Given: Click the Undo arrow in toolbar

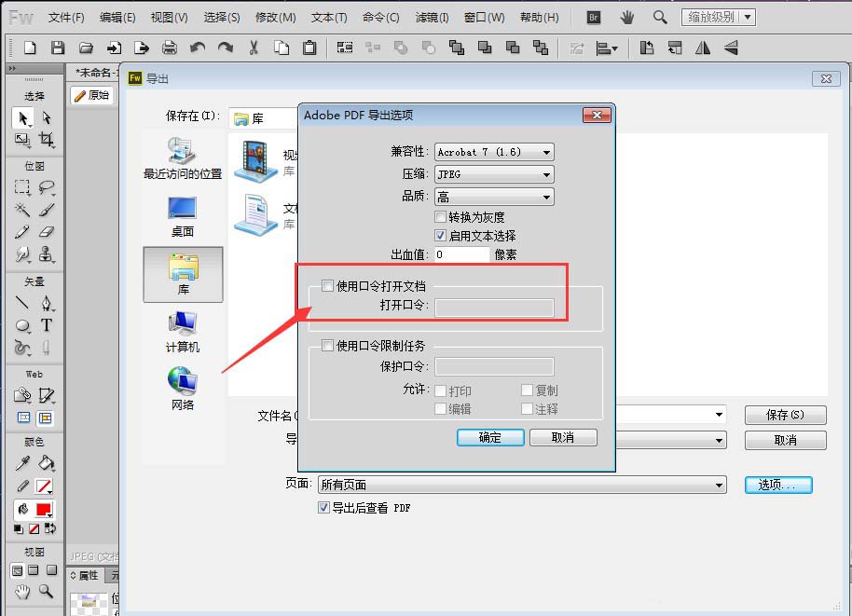Looking at the screenshot, I should click(x=198, y=48).
